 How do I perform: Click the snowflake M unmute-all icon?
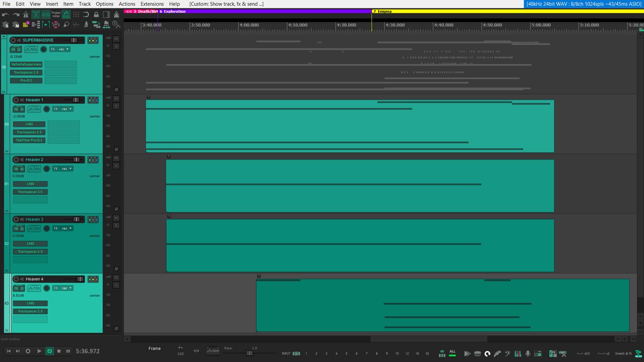(x=16, y=25)
